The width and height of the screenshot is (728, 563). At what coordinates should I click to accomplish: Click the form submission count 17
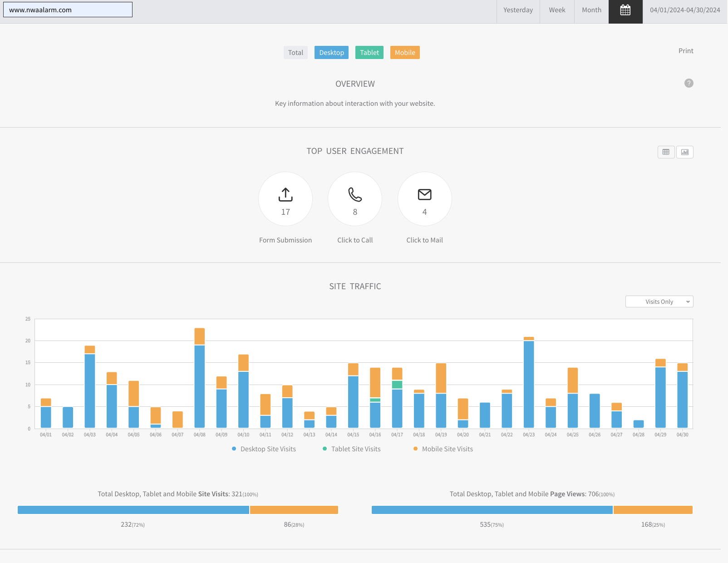(x=285, y=212)
